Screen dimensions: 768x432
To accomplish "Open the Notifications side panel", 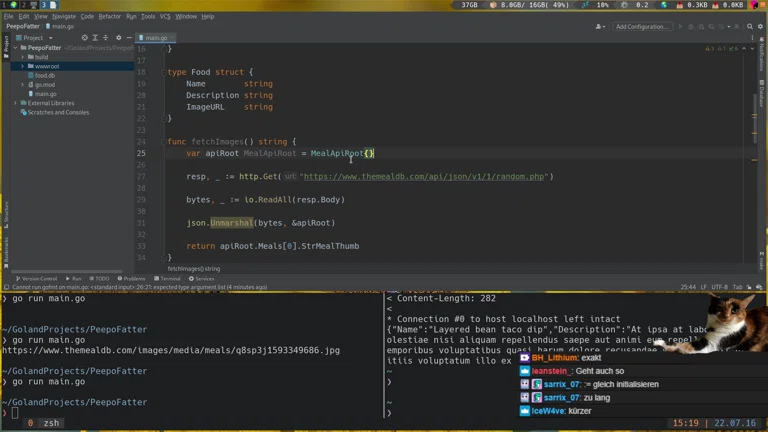I will 762,55.
